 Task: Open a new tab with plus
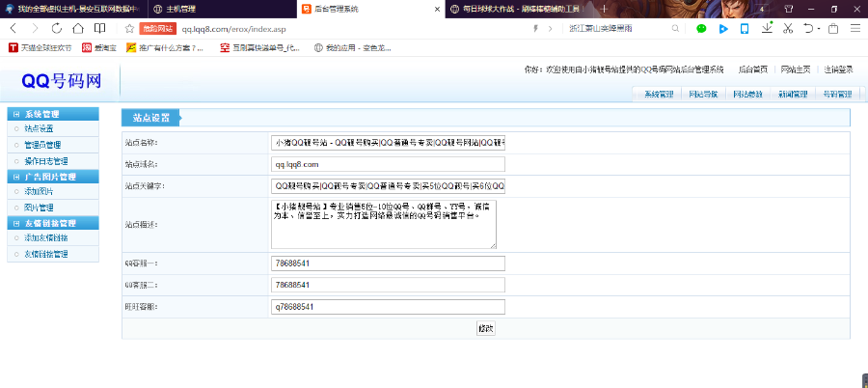(x=604, y=9)
